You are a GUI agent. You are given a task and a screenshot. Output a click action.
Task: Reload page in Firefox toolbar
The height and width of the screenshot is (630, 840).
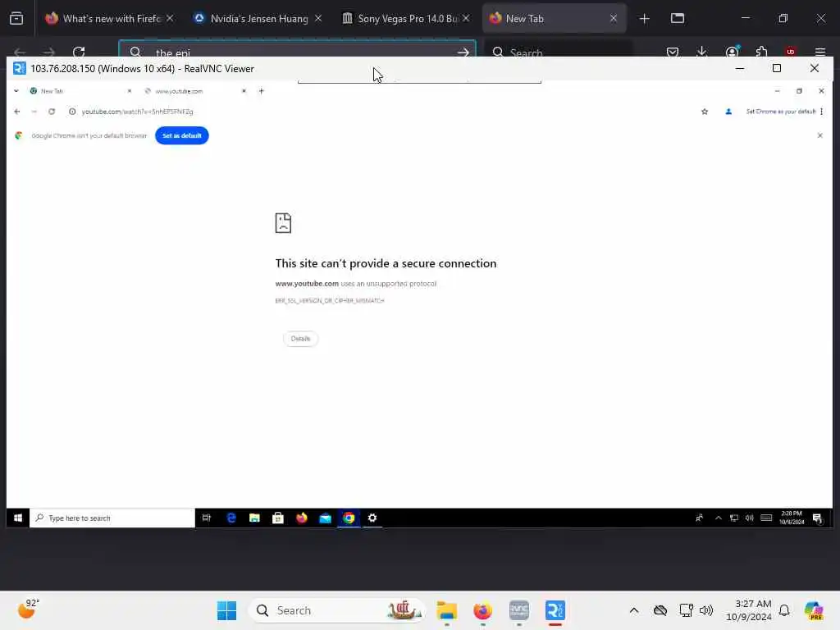[x=79, y=52]
